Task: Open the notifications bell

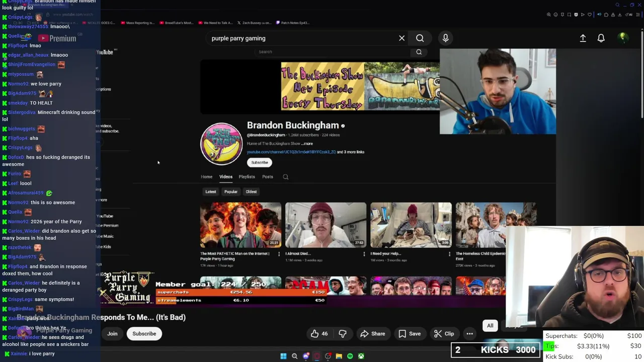Action: 601,38
